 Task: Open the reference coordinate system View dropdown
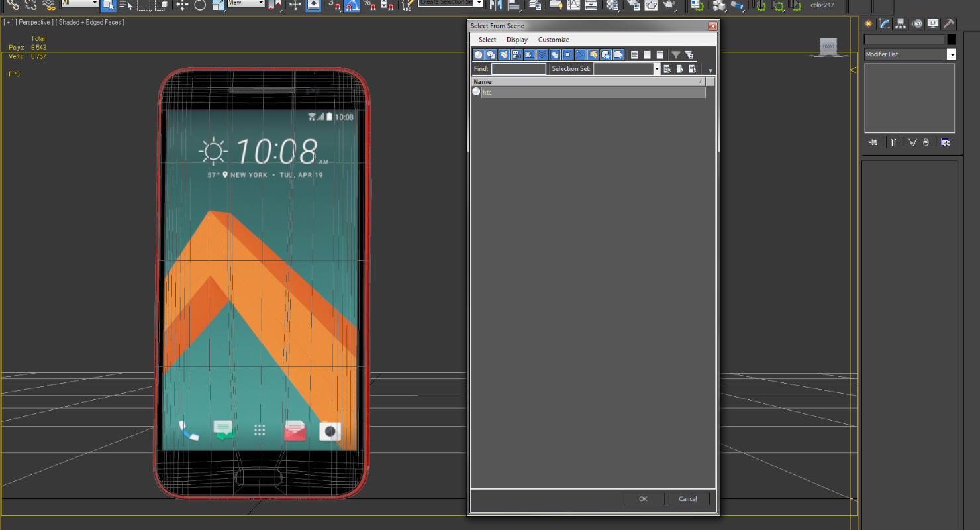tap(246, 3)
